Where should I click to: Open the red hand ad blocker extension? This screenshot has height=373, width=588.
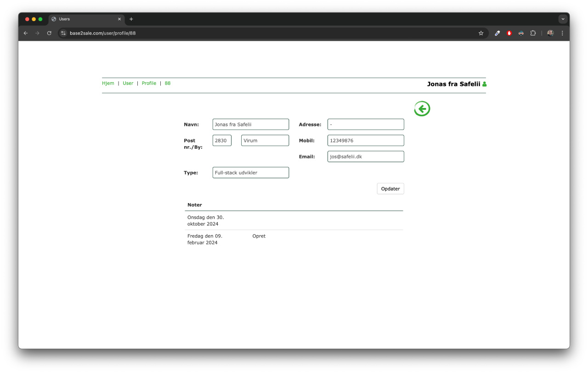509,33
